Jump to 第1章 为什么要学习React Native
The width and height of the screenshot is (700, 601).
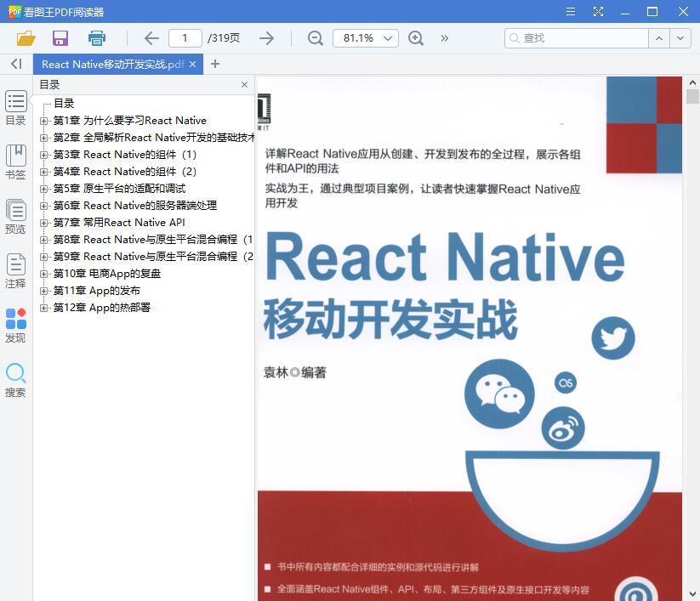coord(130,121)
